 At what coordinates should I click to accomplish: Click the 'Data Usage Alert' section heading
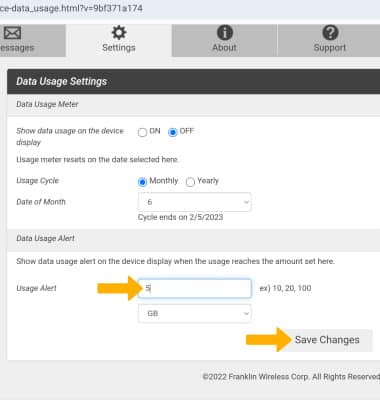(45, 238)
